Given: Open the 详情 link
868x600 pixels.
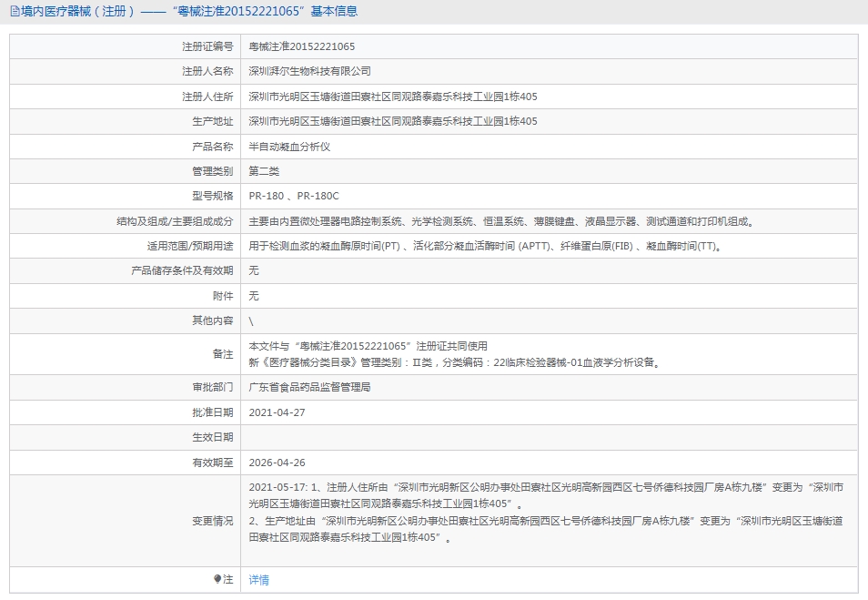Looking at the screenshot, I should tap(258, 579).
